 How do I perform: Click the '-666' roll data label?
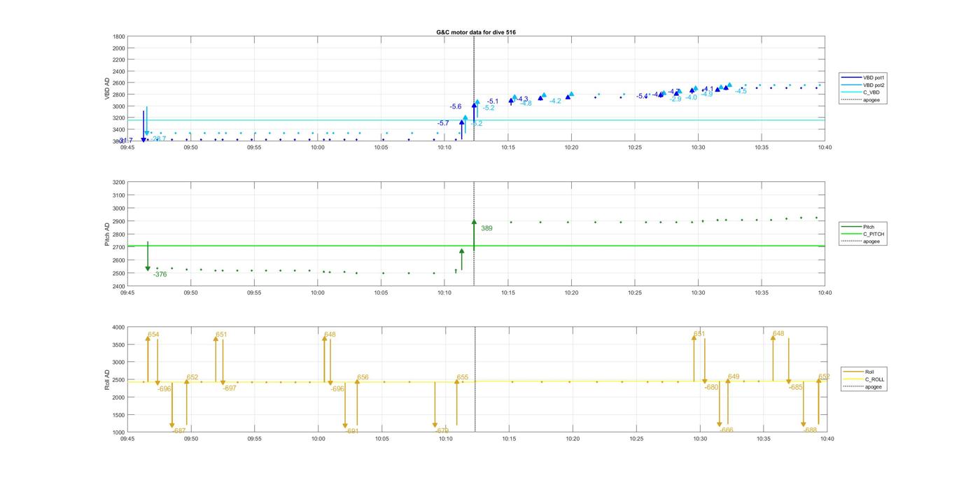tap(727, 430)
